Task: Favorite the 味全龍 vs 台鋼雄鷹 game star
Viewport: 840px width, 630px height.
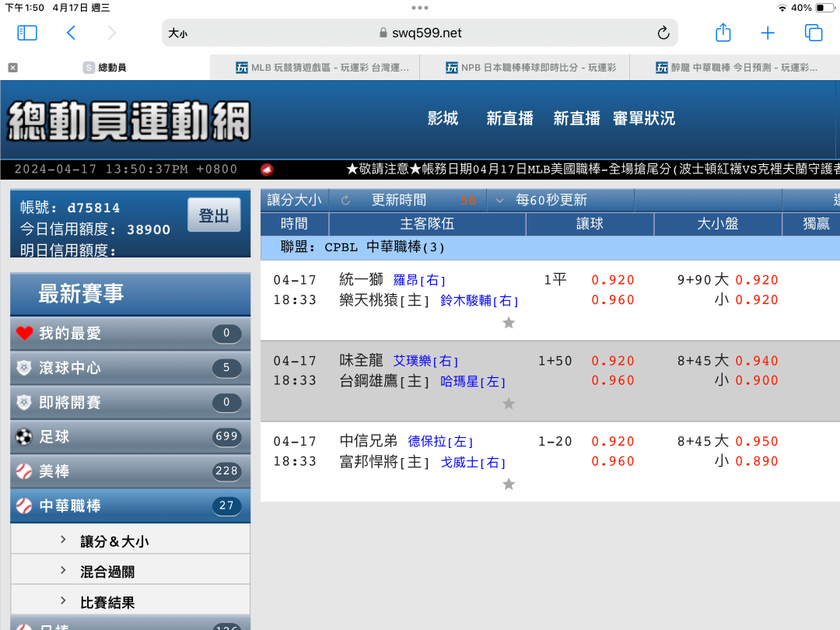Action: 509,404
